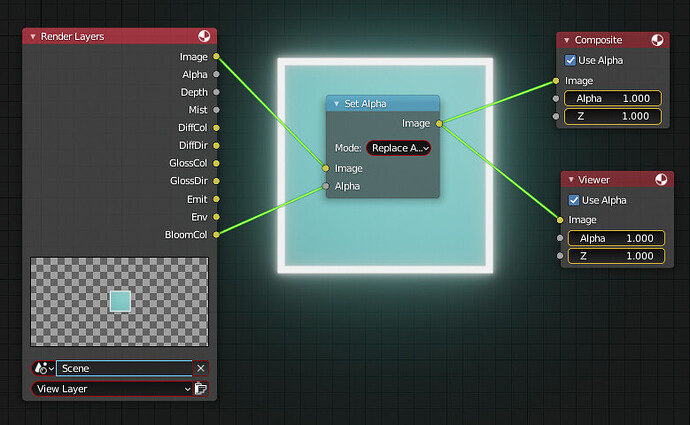This screenshot has height=425, width=690.
Task: Open the scene browse icon dropdown
Action: (44, 368)
